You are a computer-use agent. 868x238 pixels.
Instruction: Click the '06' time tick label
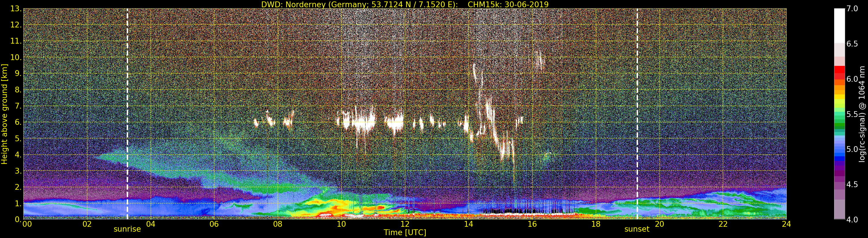click(x=214, y=224)
